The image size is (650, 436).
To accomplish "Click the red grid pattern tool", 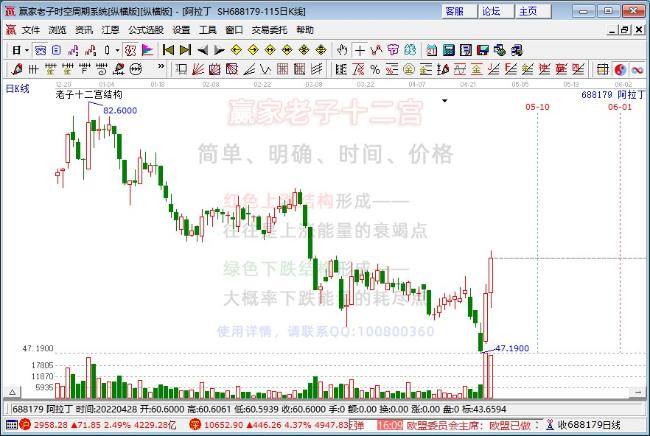I will click(x=282, y=69).
